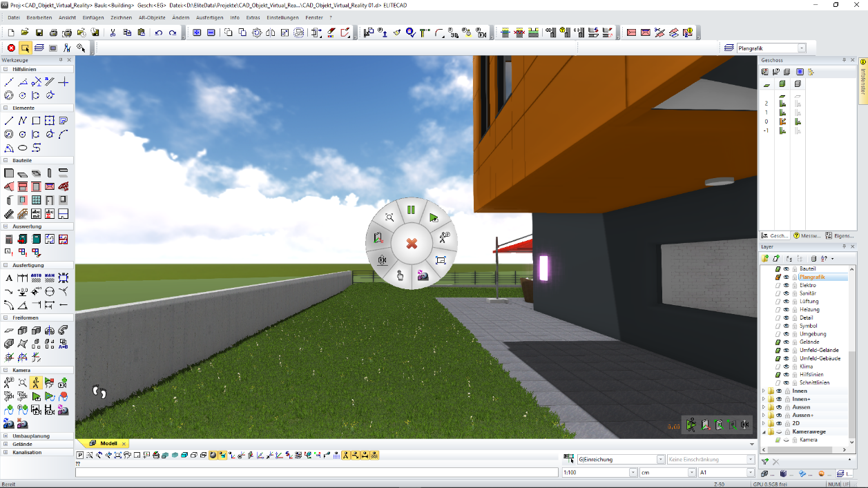This screenshot has width=868, height=488.
Task: Select the hand navigation icon in radial menu
Action: (400, 275)
